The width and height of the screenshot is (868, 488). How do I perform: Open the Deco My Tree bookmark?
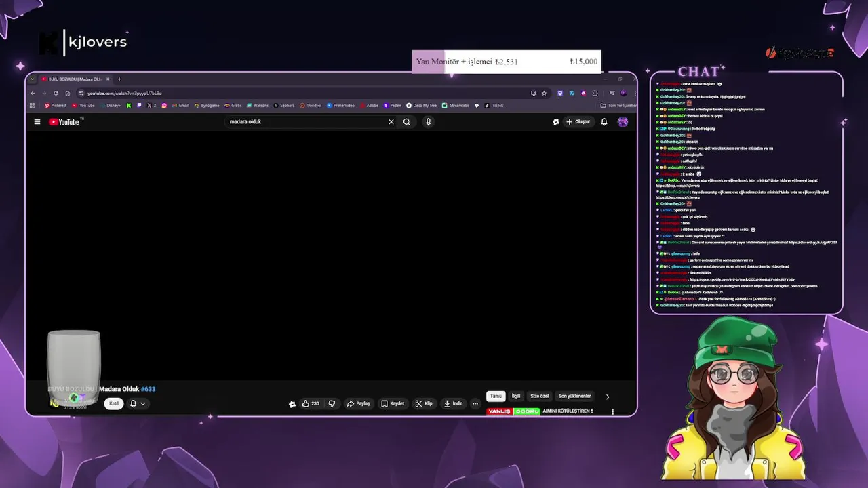422,106
